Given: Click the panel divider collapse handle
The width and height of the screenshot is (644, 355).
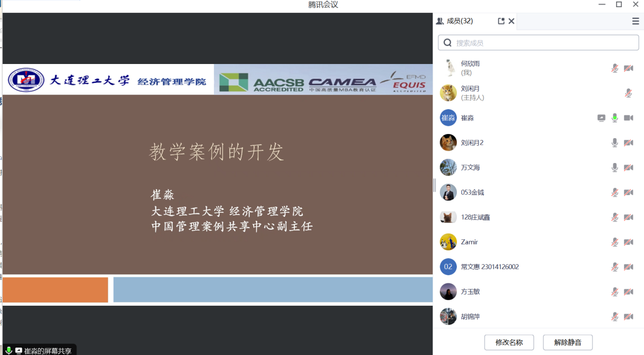Looking at the screenshot, I should 435,185.
